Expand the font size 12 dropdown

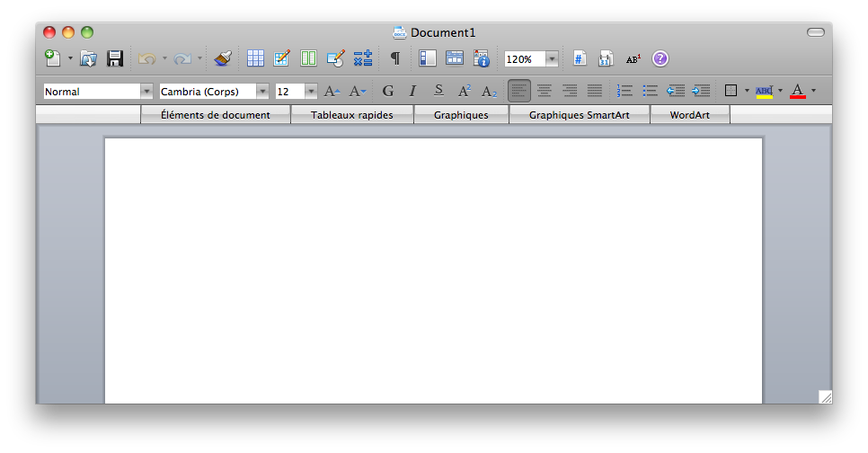311,92
